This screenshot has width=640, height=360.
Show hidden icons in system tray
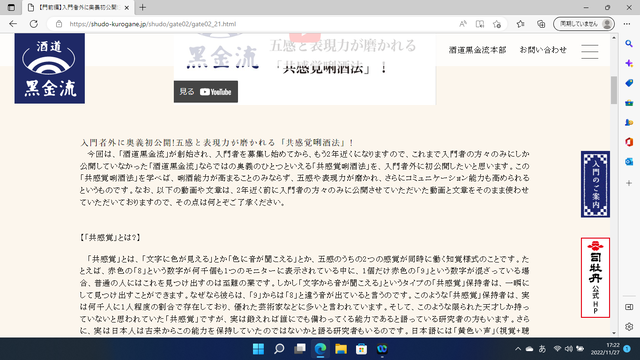coord(518,349)
